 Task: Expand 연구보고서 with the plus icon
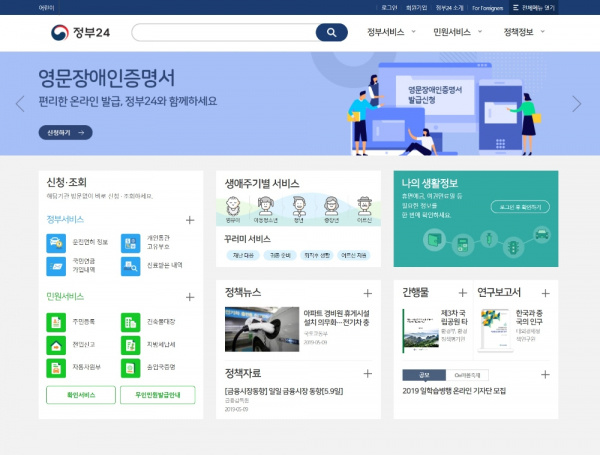point(546,293)
